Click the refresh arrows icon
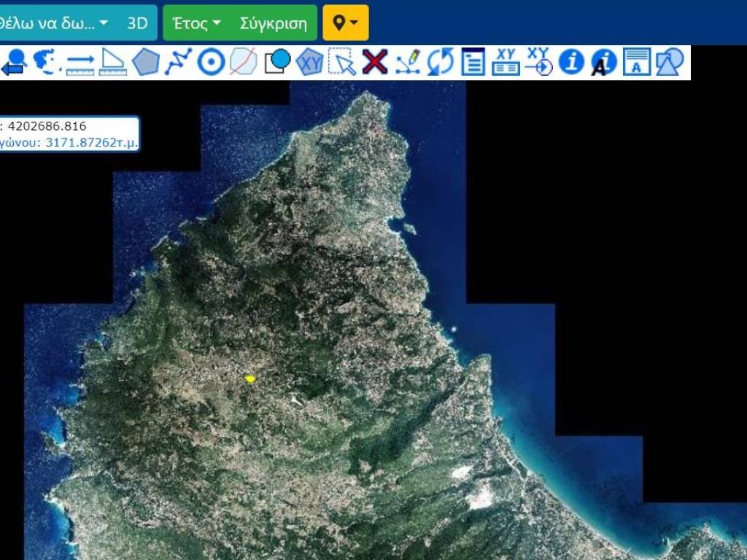This screenshot has width=747, height=560. pos(440,62)
